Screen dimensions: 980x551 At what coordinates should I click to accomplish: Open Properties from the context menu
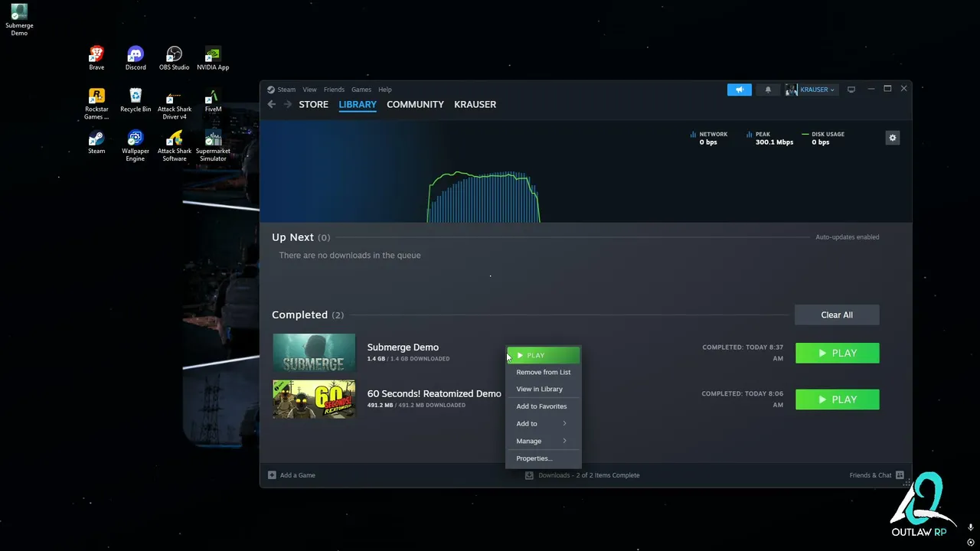tap(543, 458)
